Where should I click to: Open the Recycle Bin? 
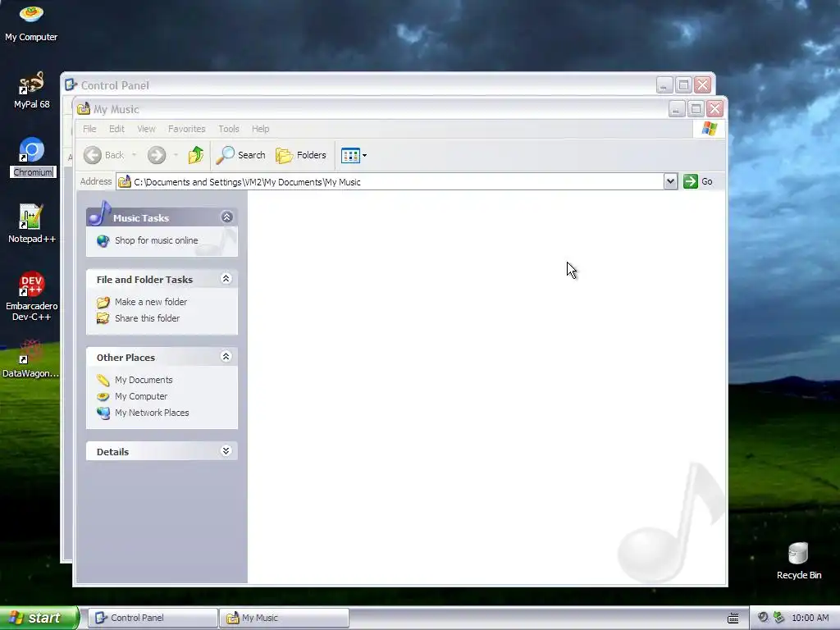point(798,561)
